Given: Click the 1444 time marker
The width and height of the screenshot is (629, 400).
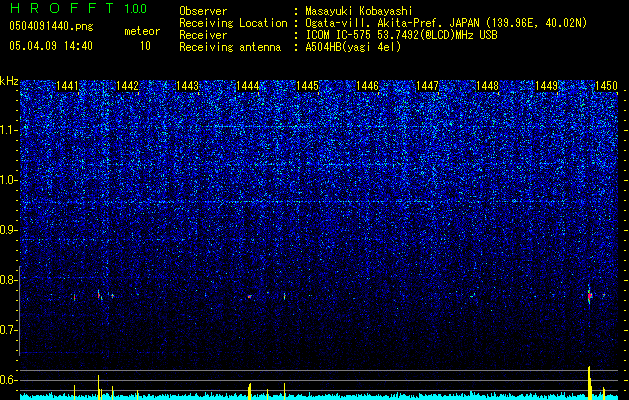Looking at the screenshot, I should 248,86.
